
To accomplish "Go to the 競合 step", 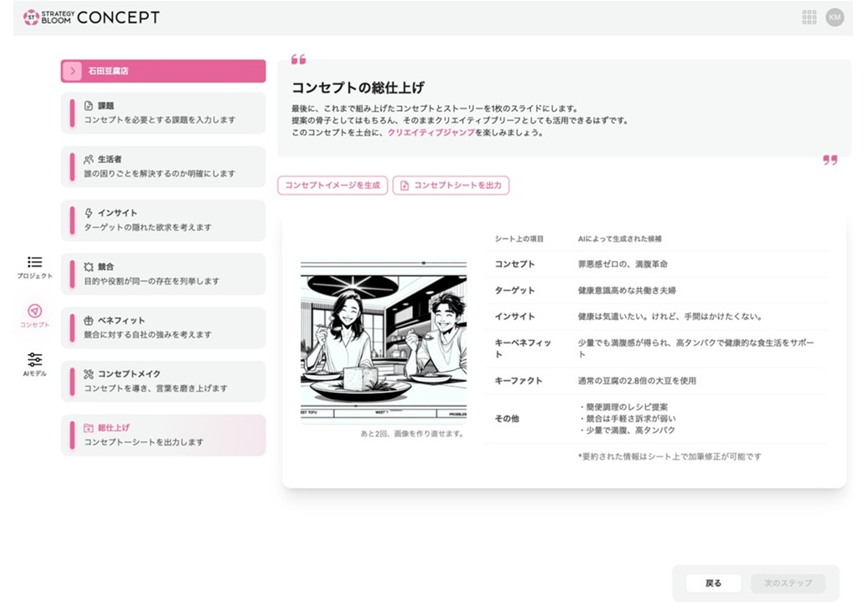I will (x=163, y=274).
